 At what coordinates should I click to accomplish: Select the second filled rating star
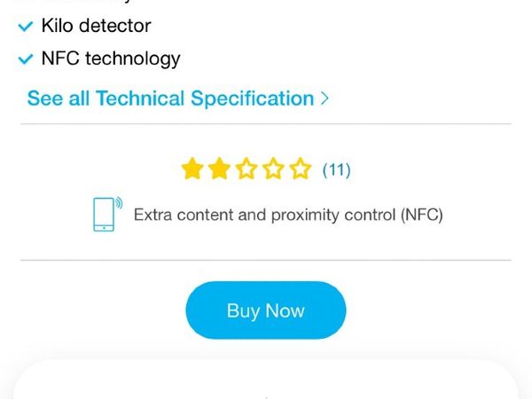219,168
